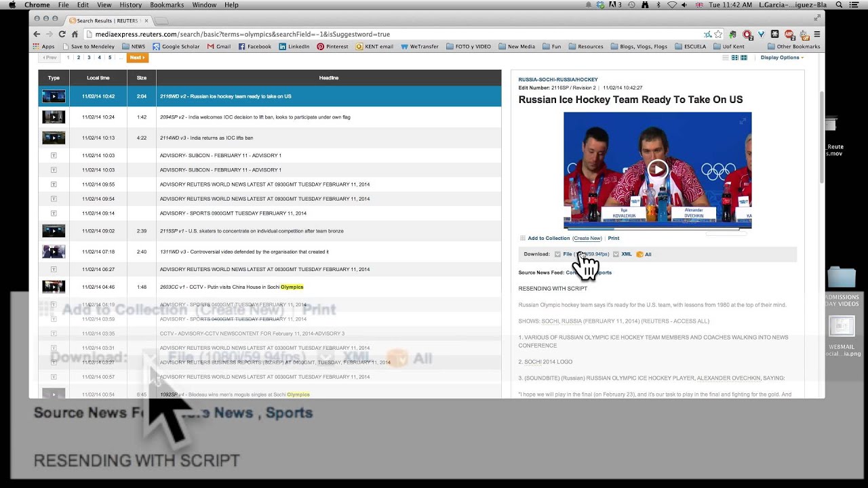Open the File menu
Screen dimensions: 868x488
(x=63, y=5)
